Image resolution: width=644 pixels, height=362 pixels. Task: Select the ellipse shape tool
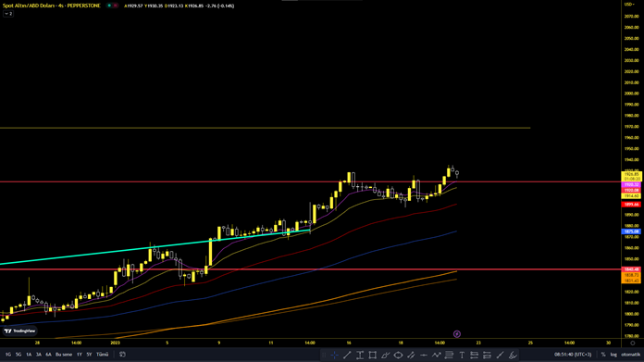tap(398, 355)
